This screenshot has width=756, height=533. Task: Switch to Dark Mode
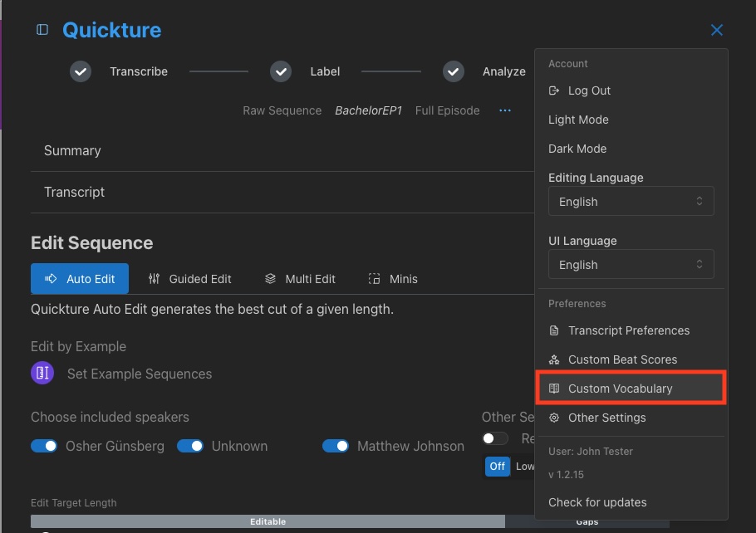tap(631, 149)
